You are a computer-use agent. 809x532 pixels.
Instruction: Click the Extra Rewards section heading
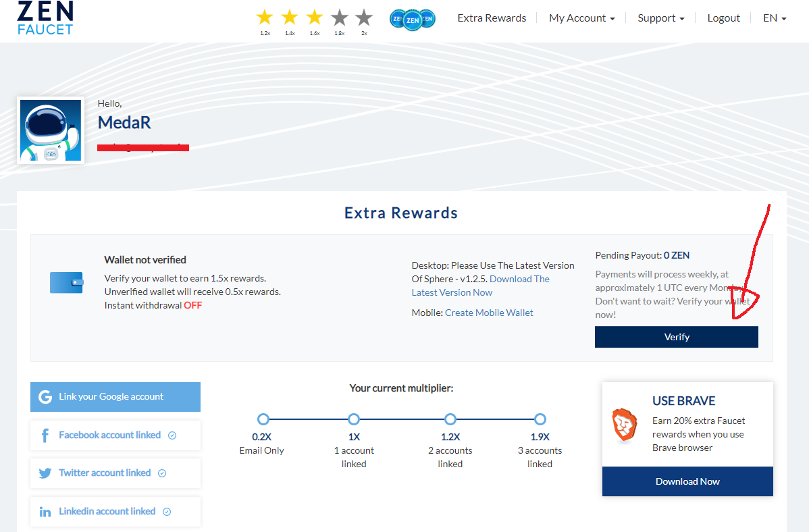pyautogui.click(x=401, y=213)
